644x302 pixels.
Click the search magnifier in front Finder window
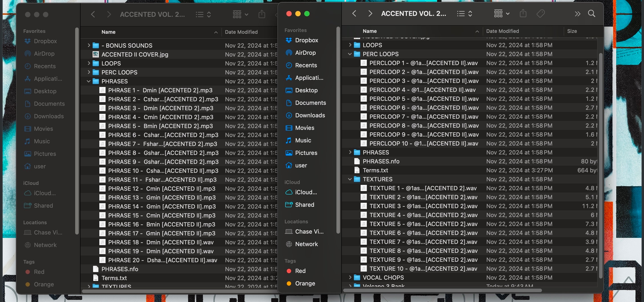click(x=591, y=13)
